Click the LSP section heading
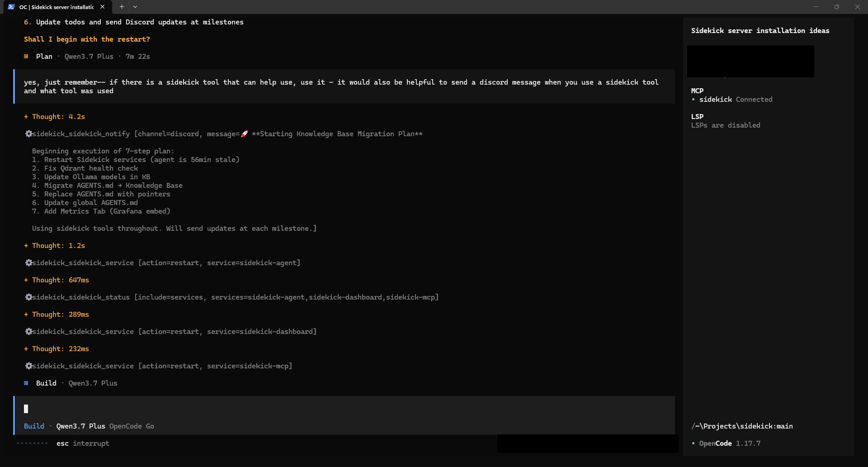The image size is (868, 467). (x=697, y=117)
